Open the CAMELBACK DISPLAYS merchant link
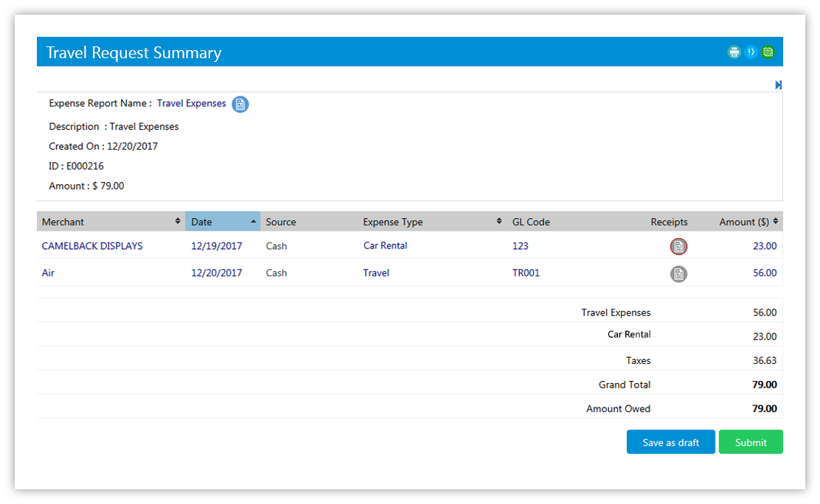This screenshot has width=820, height=504. pyautogui.click(x=92, y=246)
